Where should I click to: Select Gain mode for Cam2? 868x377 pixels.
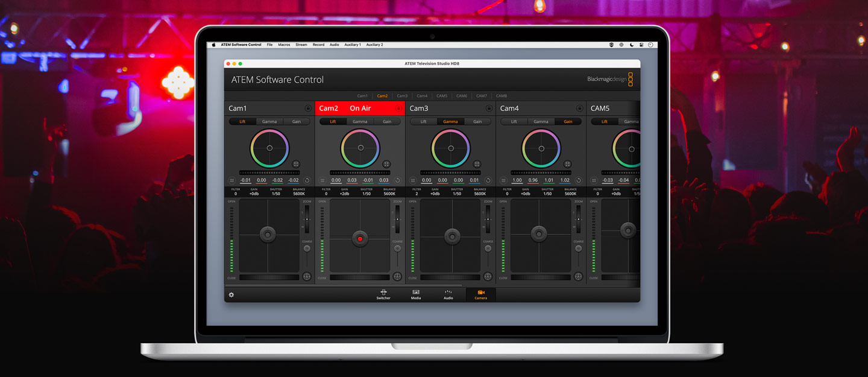tap(387, 122)
